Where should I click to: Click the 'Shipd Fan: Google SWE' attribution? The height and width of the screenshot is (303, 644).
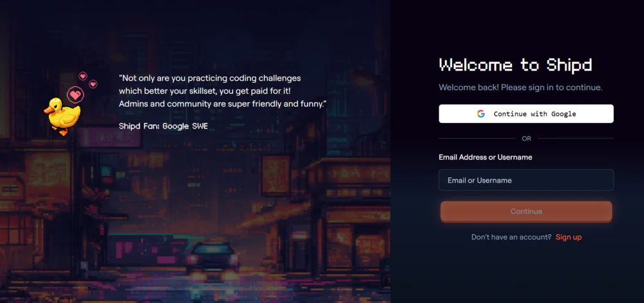point(164,126)
